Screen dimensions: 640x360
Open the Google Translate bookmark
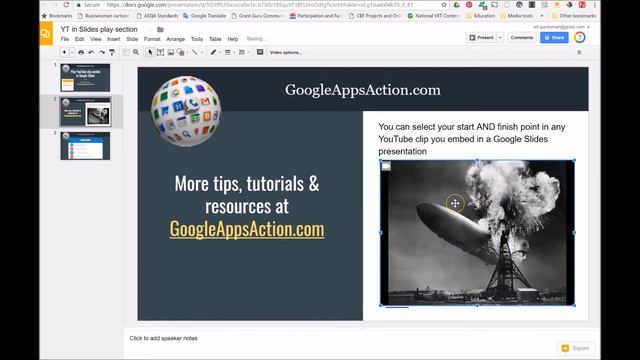point(204,16)
